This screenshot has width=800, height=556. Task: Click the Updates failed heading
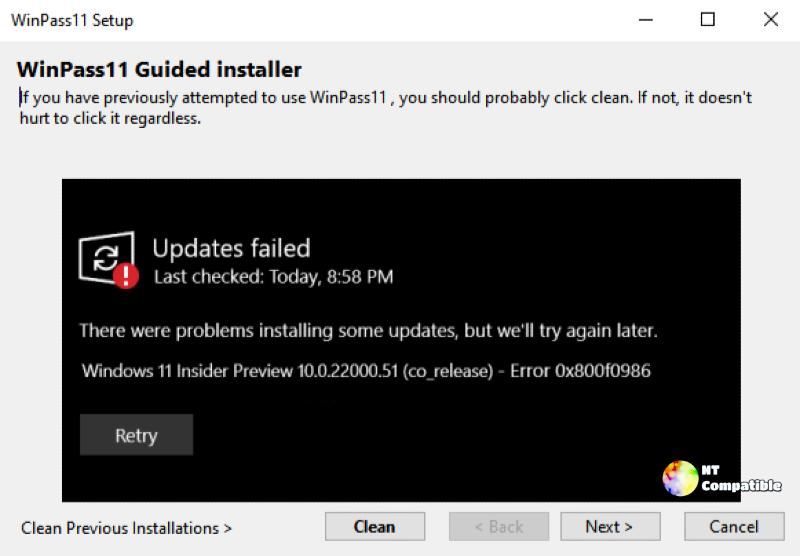[231, 248]
